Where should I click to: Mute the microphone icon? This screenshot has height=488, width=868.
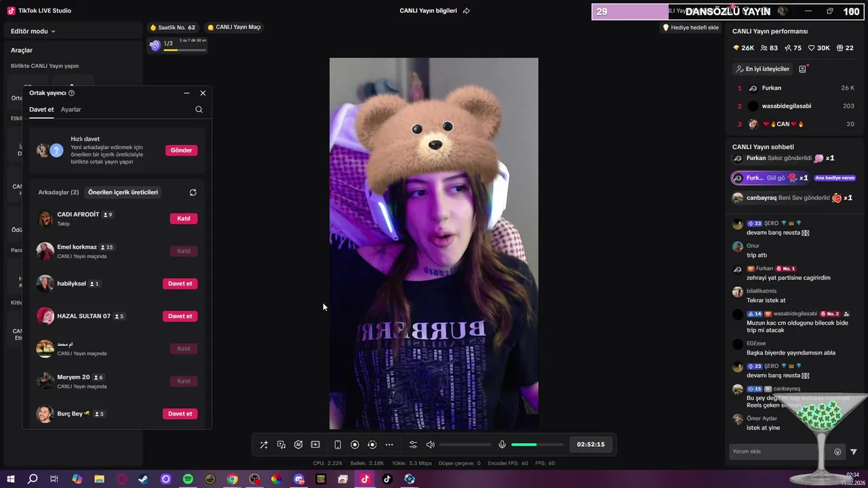pyautogui.click(x=502, y=445)
